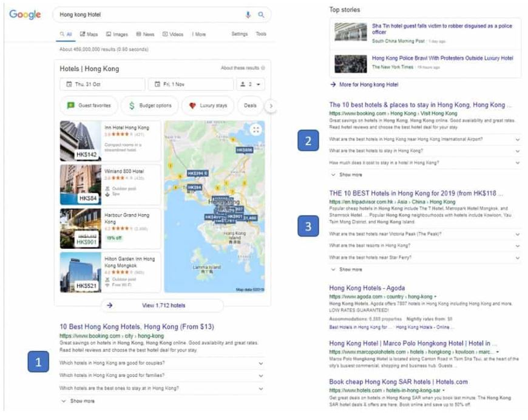Enable the Deals filter
Screen dimensions: 528x420
point(250,105)
